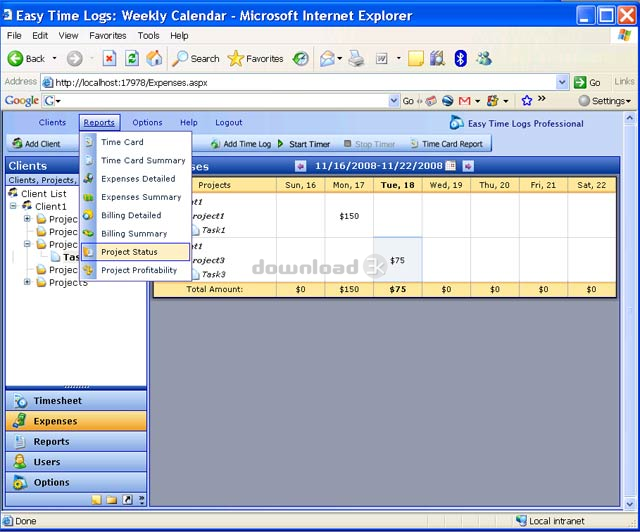Go to next week with the right arrow icon
The image size is (640, 532).
pyautogui.click(x=468, y=166)
